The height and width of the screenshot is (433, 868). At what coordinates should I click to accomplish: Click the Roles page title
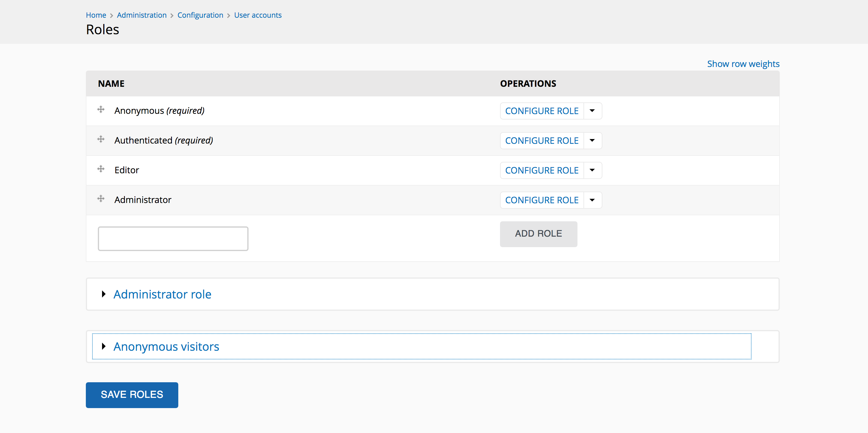102,30
